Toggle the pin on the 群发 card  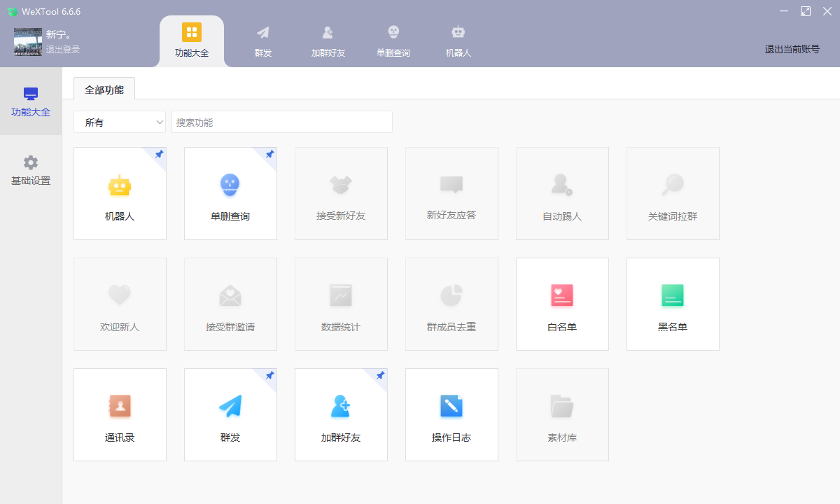pyautogui.click(x=269, y=375)
